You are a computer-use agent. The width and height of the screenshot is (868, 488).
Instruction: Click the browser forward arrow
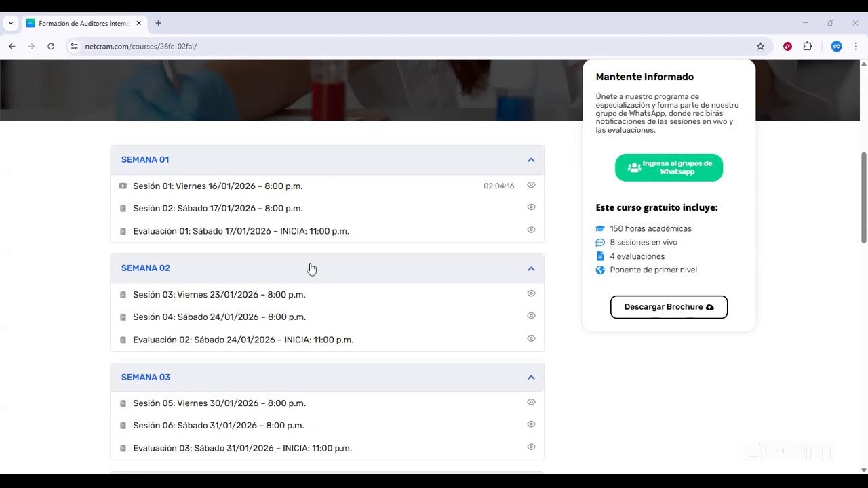coord(31,46)
